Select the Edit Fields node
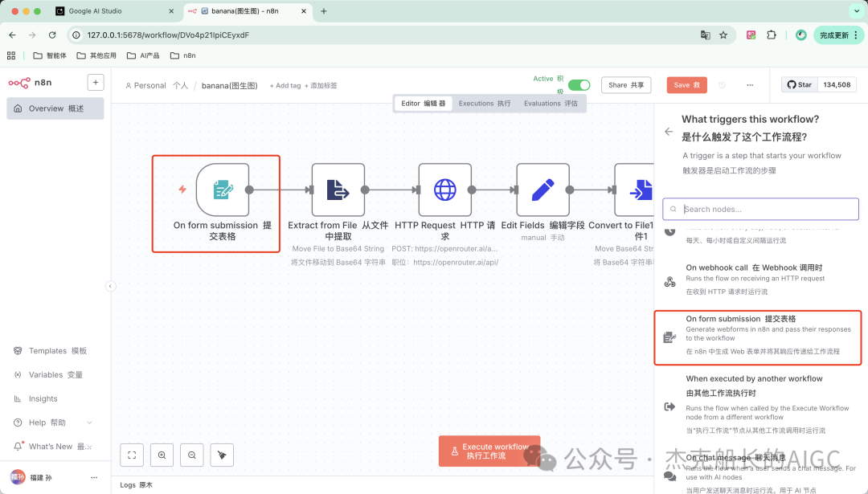Image resolution: width=868 pixels, height=494 pixels. 542,190
